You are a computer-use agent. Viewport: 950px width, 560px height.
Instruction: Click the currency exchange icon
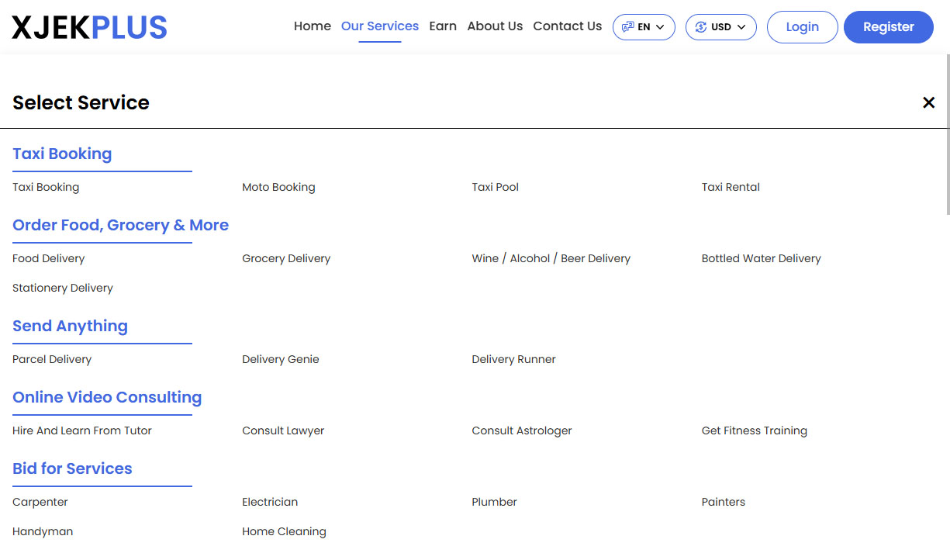tap(703, 26)
